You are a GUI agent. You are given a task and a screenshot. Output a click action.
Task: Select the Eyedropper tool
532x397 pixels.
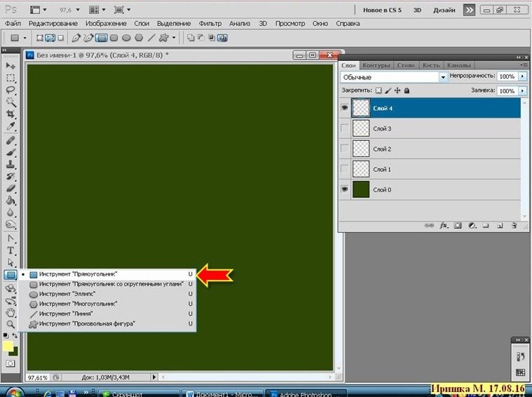pyautogui.click(x=11, y=125)
